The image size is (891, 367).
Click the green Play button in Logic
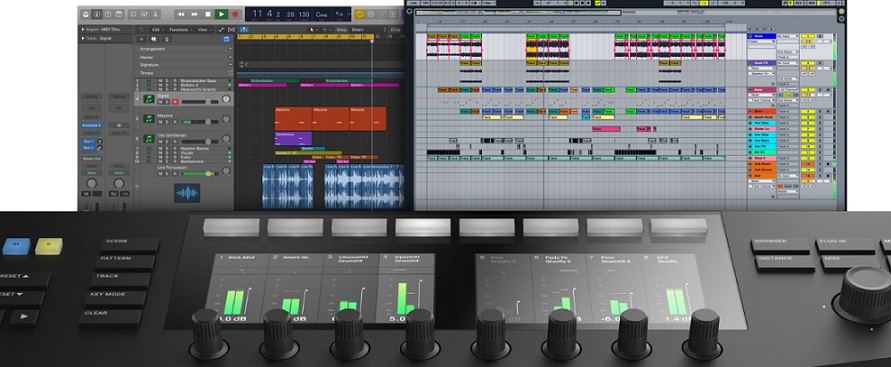pos(222,14)
